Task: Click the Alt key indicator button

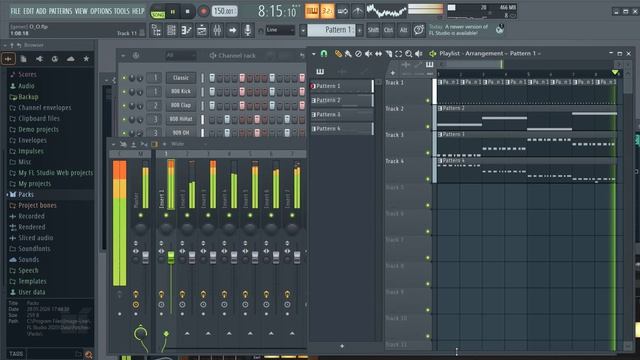Action: (403, 30)
